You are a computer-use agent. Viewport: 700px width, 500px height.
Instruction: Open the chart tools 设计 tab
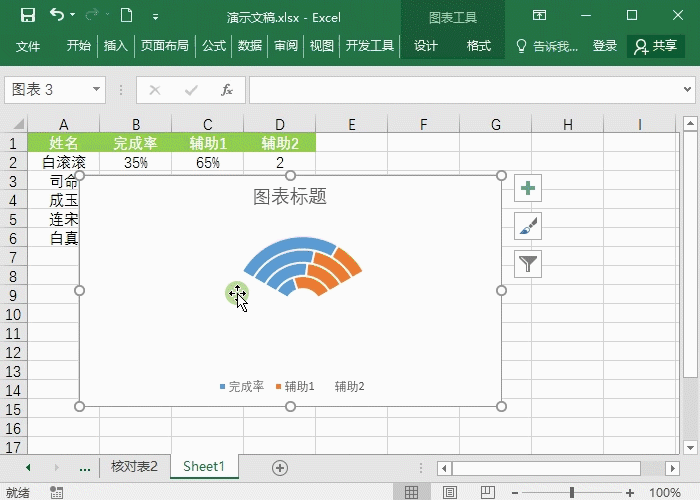[425, 46]
